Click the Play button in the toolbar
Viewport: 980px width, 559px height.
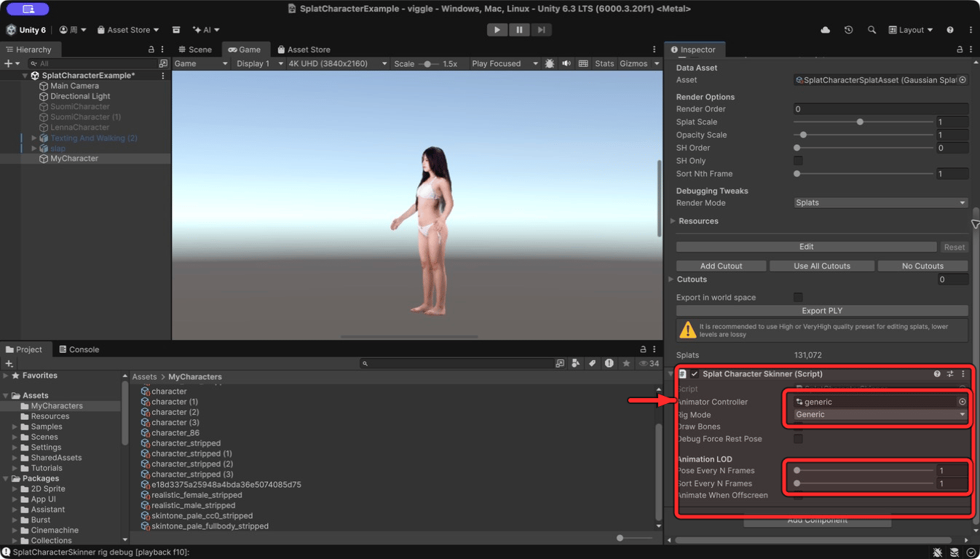tap(497, 30)
